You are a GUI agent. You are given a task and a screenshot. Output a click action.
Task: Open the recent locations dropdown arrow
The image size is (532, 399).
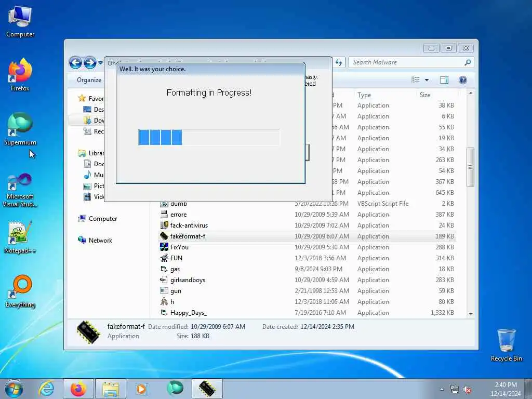100,63
